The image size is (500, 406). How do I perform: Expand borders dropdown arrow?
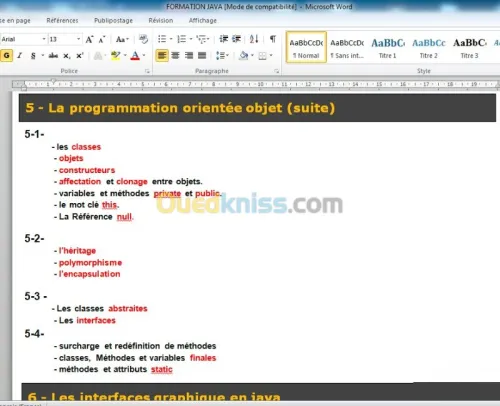[271, 55]
